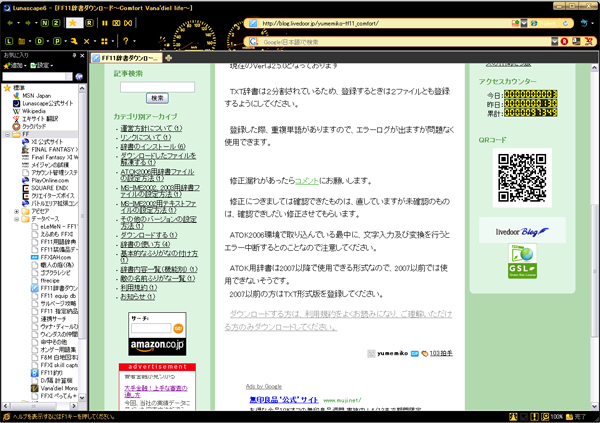Open MSN Japan favorite

[x=32, y=96]
